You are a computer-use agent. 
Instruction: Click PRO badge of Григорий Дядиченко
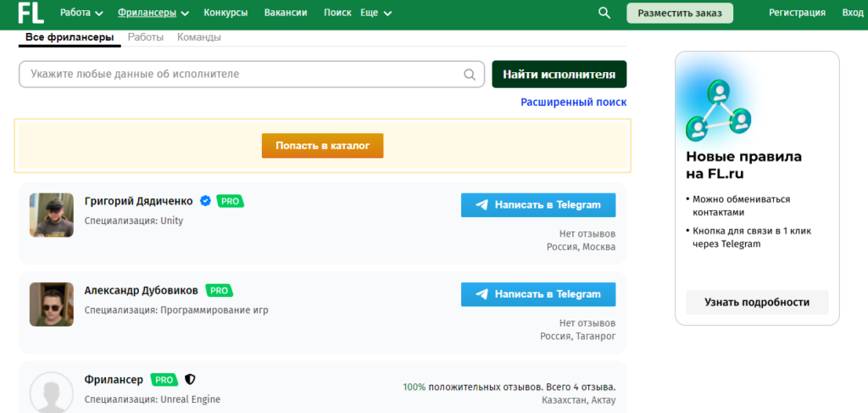[x=231, y=201]
